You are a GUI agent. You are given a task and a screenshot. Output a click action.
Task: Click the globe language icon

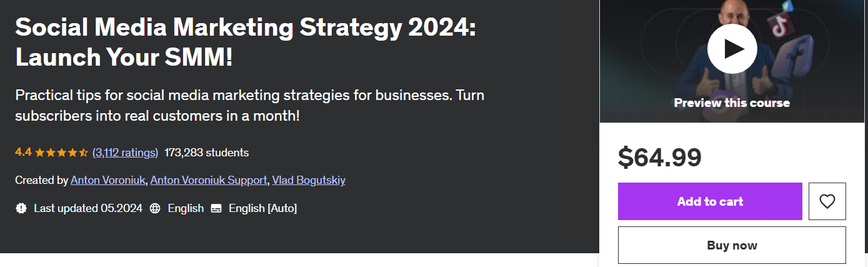click(x=156, y=208)
